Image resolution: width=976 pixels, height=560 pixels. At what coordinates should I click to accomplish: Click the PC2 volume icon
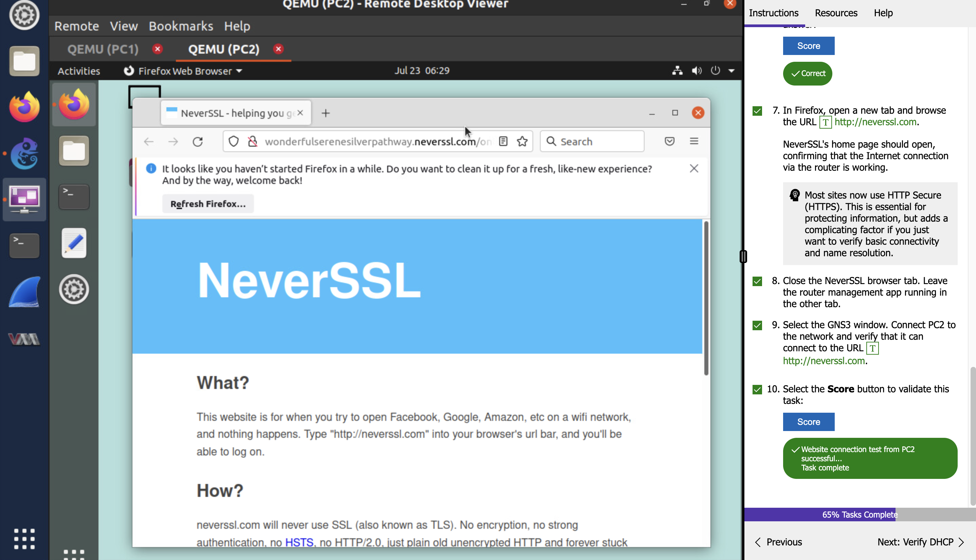[697, 70]
